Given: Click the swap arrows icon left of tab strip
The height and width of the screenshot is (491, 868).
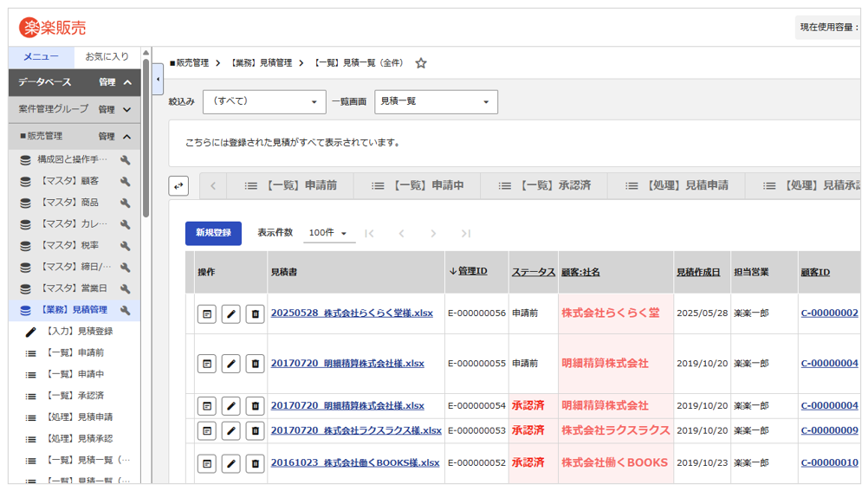Looking at the screenshot, I should [178, 185].
